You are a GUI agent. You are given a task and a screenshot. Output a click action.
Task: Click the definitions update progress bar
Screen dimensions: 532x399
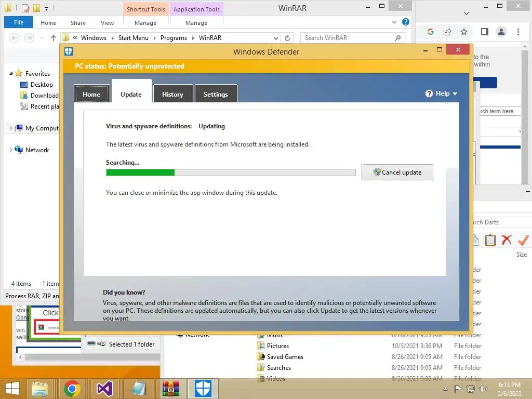tap(231, 172)
